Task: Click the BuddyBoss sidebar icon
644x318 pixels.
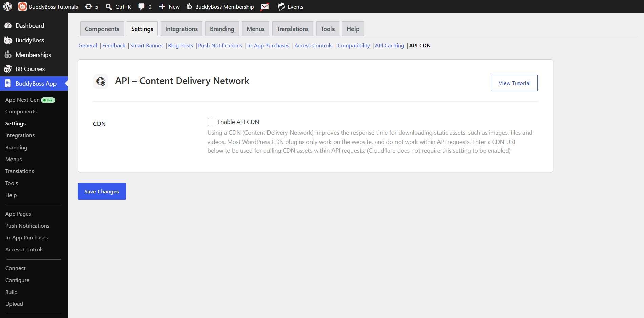Action: 8,40
